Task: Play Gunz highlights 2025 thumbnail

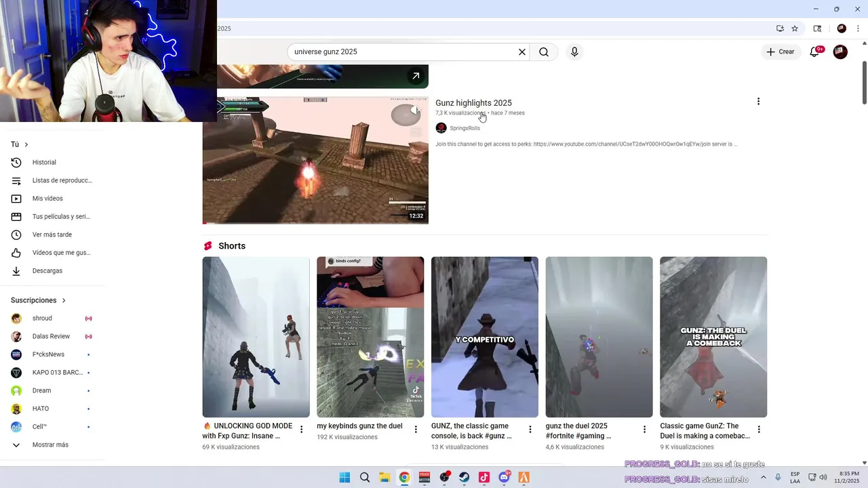Action: click(x=315, y=160)
